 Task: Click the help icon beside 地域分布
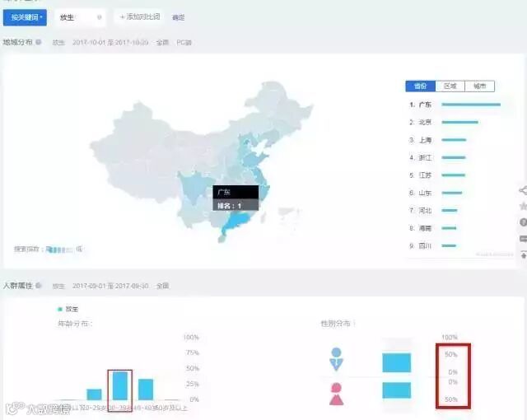(39, 42)
